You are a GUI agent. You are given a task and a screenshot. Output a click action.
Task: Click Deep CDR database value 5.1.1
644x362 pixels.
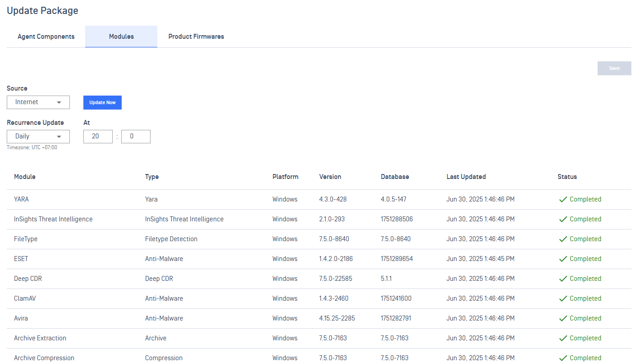coord(386,279)
